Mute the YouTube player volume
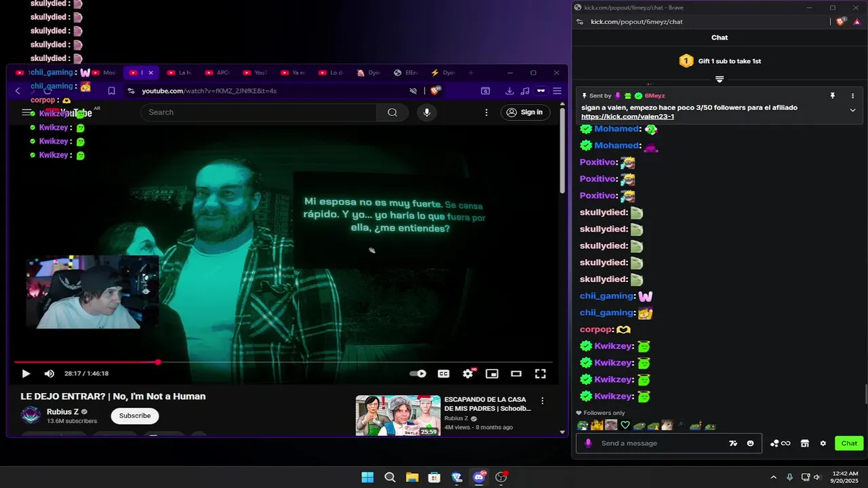The image size is (868, 488). (x=49, y=373)
